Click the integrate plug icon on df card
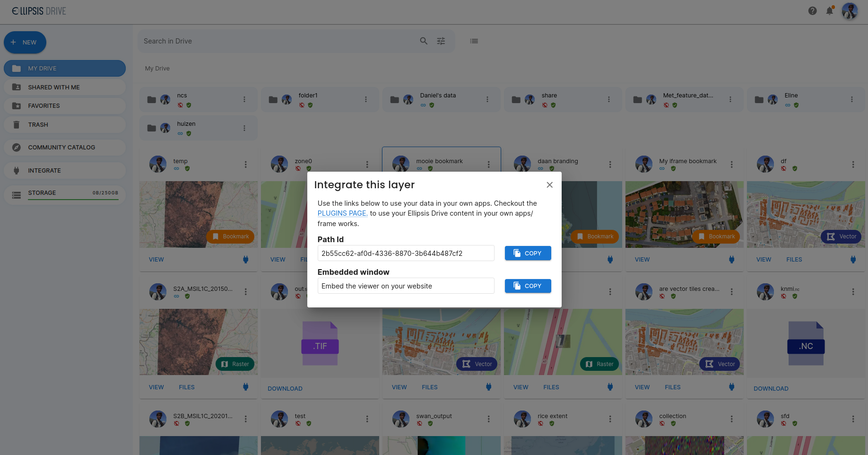Screen dimensions: 868x455 tap(853, 259)
